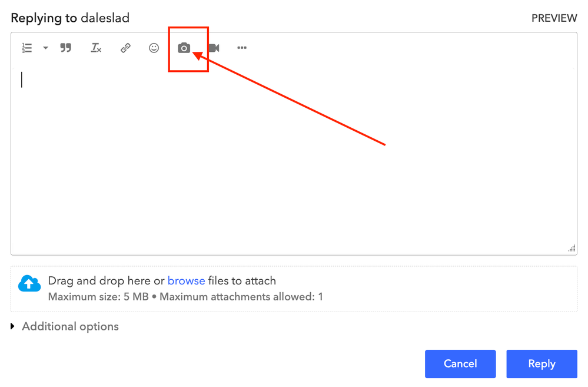Viewport: 588px width, 387px height.
Task: Switch to the PREVIEW tab
Action: pos(554,18)
